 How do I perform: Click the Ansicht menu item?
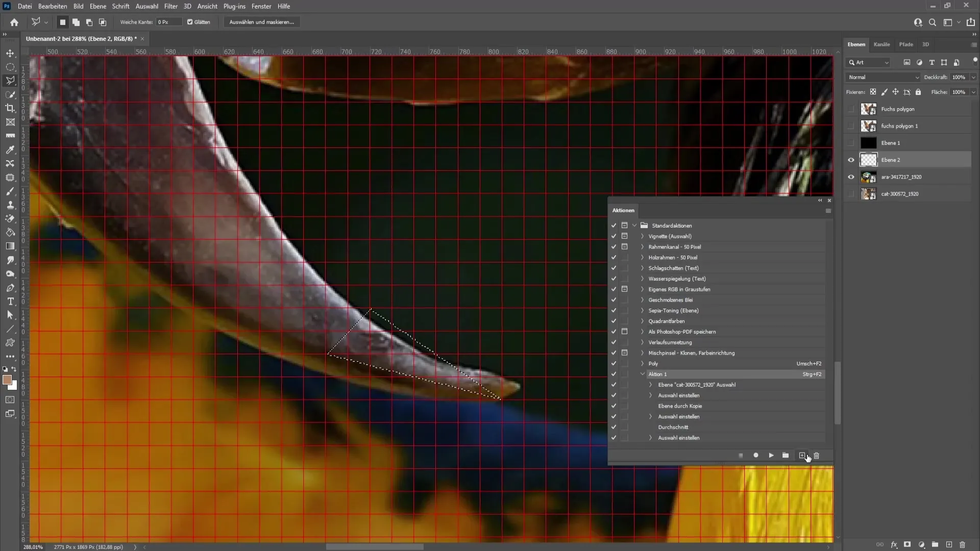click(x=207, y=6)
